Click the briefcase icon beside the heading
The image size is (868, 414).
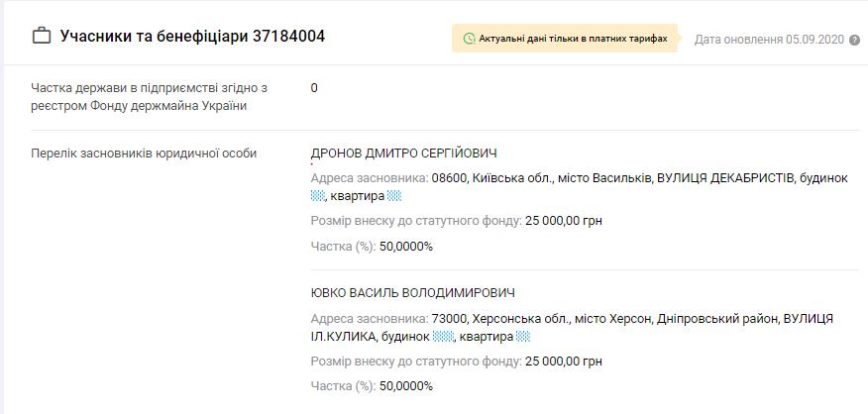[x=42, y=38]
